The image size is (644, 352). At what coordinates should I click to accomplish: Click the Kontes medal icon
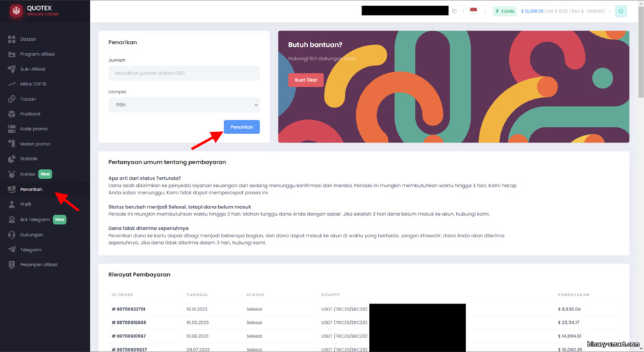(x=11, y=174)
